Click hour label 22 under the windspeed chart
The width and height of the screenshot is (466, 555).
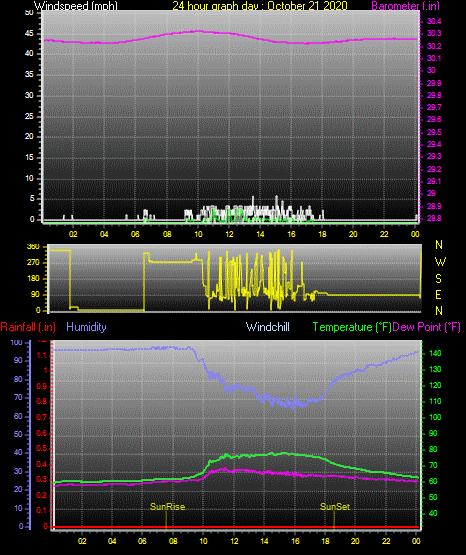(x=384, y=234)
